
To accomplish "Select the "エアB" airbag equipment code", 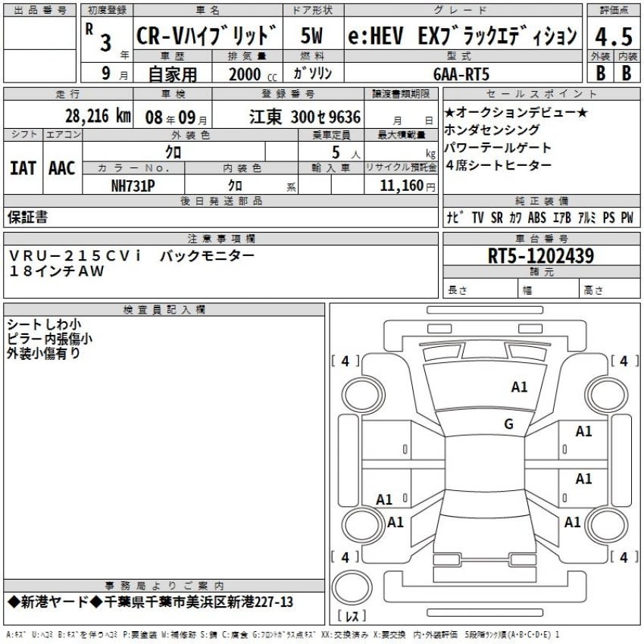I will click(562, 217).
